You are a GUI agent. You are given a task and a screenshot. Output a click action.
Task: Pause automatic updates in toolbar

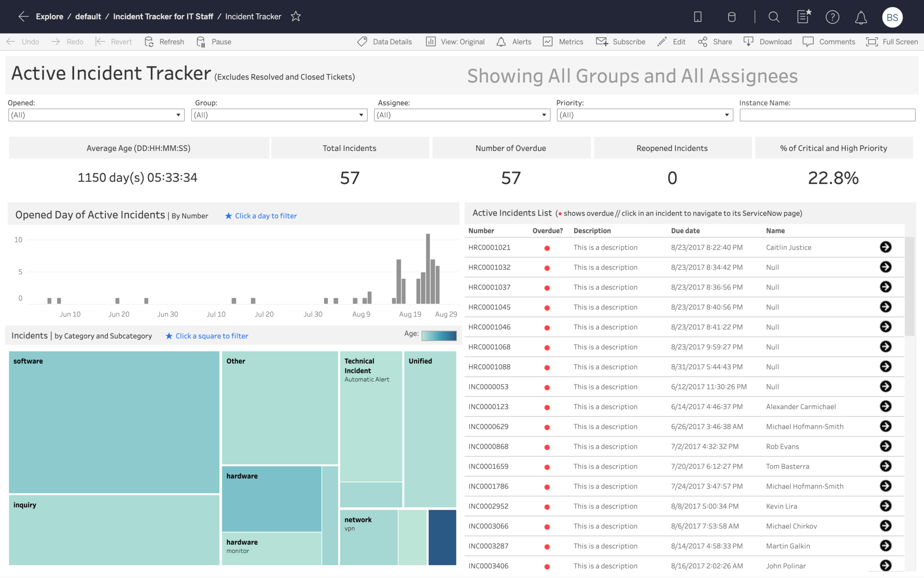coord(214,42)
